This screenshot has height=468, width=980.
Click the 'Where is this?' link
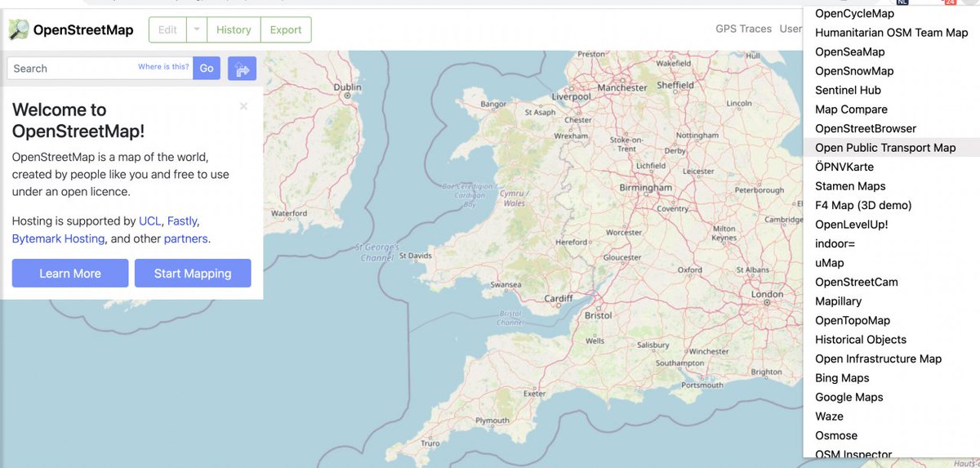(163, 67)
